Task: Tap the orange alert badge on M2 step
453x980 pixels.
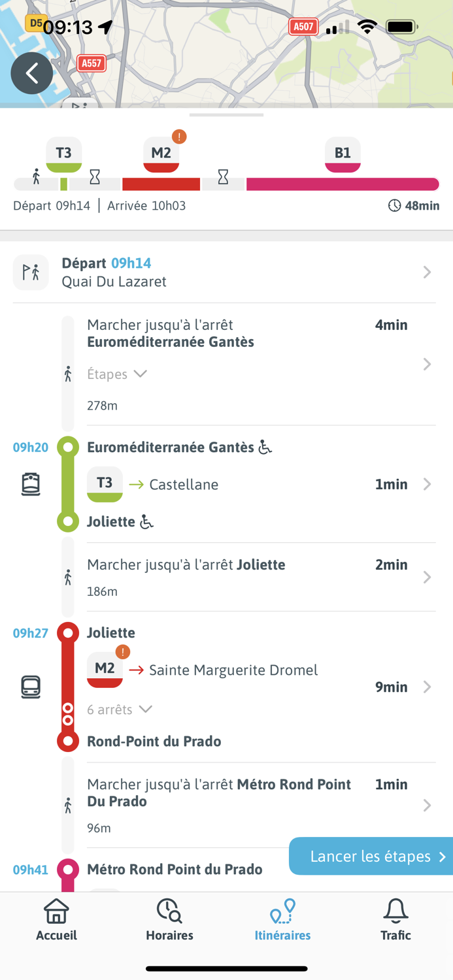Action: (122, 652)
